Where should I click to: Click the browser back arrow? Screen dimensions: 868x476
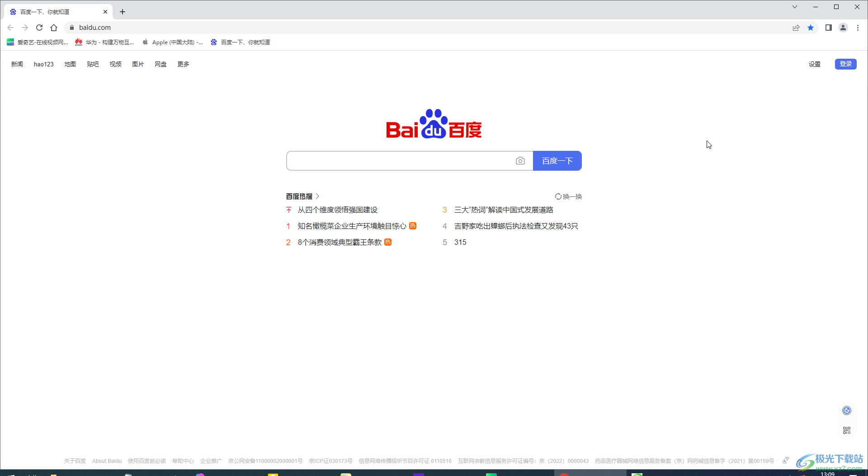10,28
